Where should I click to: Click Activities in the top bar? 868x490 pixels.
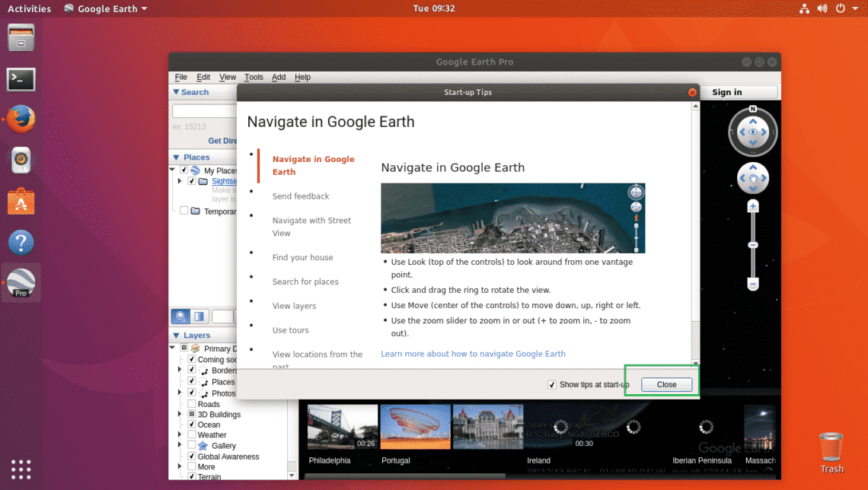pyautogui.click(x=29, y=8)
